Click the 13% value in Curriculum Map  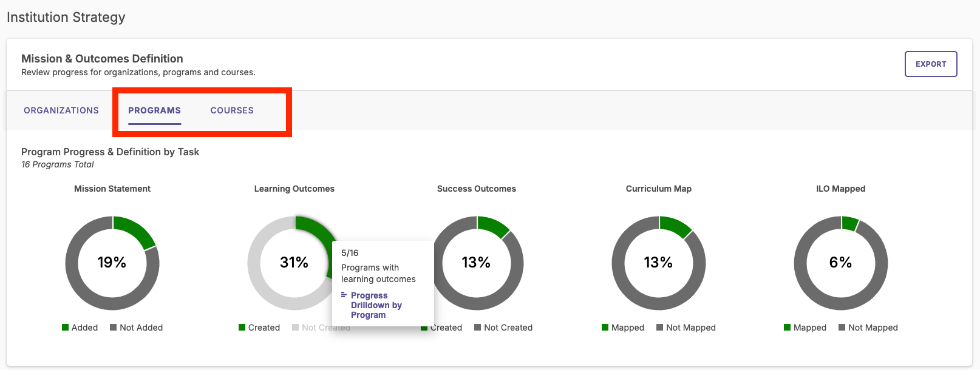tap(658, 263)
